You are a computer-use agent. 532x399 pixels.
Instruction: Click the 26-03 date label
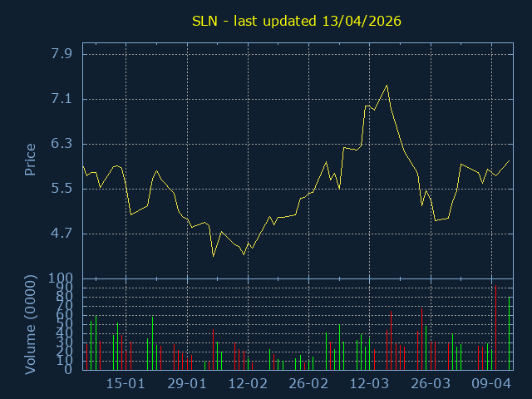[x=431, y=384]
